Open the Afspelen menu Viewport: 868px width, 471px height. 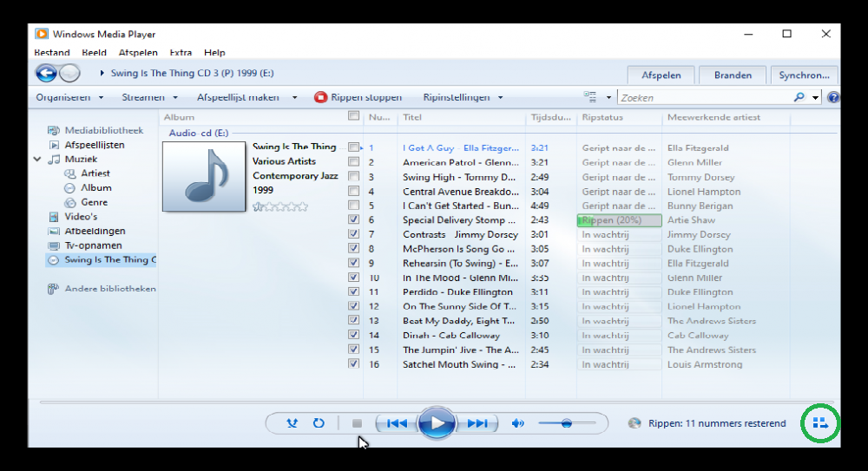pyautogui.click(x=138, y=53)
